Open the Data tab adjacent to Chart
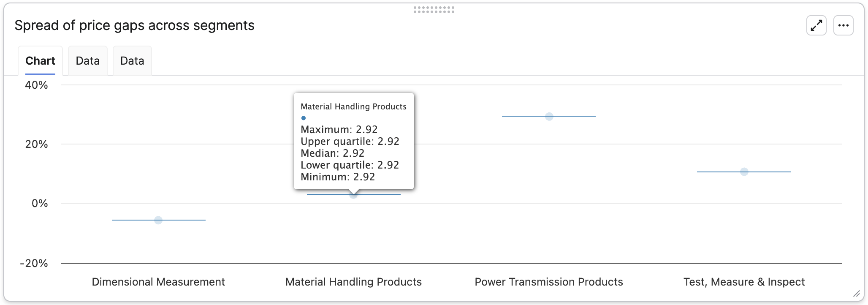Screen dimensions: 868x305 pyautogui.click(x=87, y=61)
